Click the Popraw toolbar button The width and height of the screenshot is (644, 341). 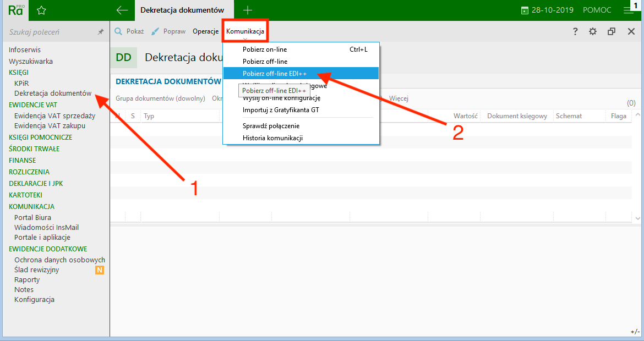tap(168, 31)
